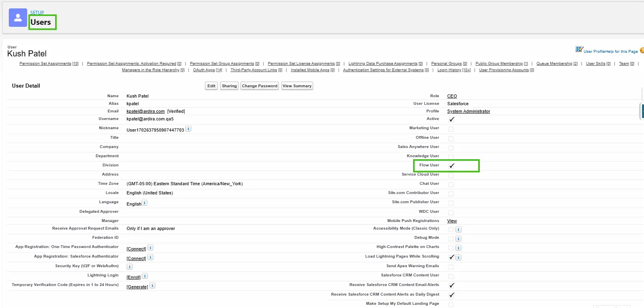
Task: Check the Offline User checkbox
Action: click(x=451, y=139)
